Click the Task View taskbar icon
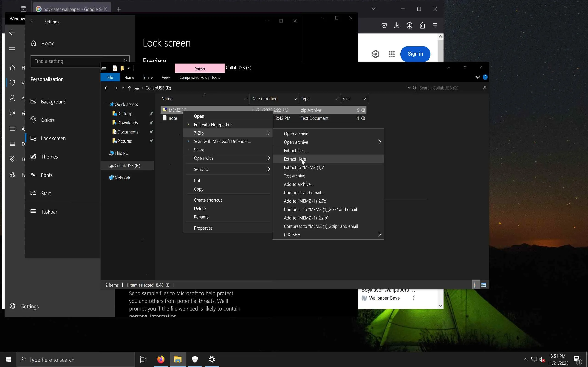 coord(143,359)
